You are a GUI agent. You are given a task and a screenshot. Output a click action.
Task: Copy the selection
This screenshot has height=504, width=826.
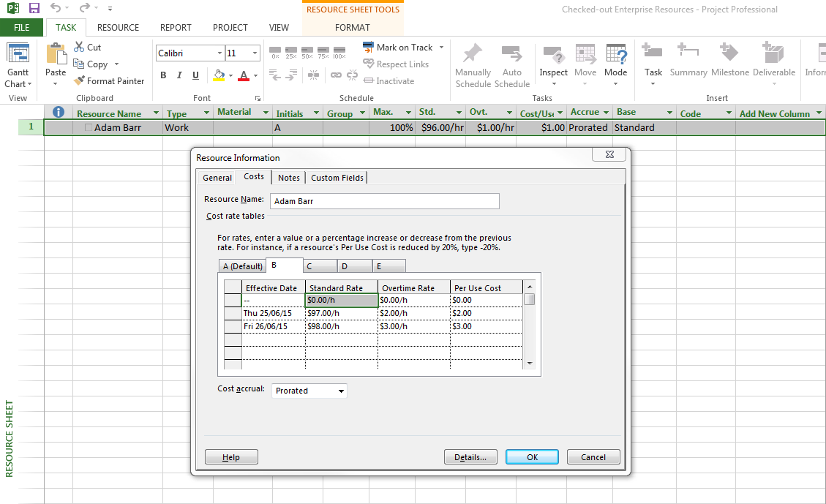click(91, 64)
